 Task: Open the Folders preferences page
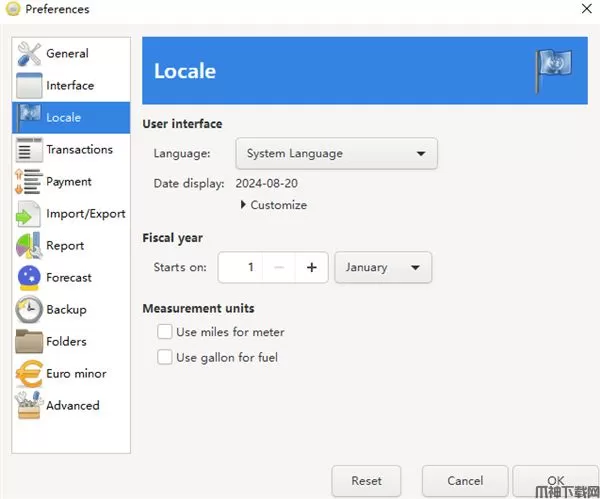pyautogui.click(x=71, y=341)
